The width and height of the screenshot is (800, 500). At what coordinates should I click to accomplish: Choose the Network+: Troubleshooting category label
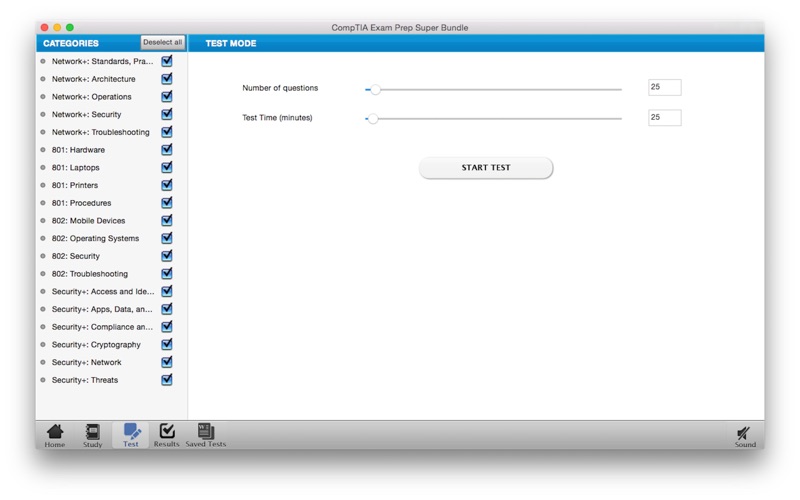pyautogui.click(x=100, y=132)
